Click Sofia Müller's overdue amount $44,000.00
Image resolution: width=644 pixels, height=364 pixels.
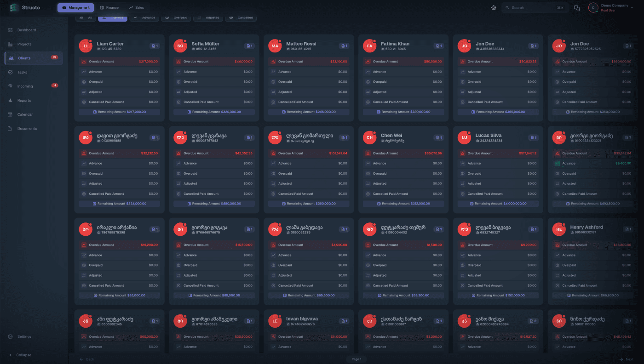click(243, 62)
